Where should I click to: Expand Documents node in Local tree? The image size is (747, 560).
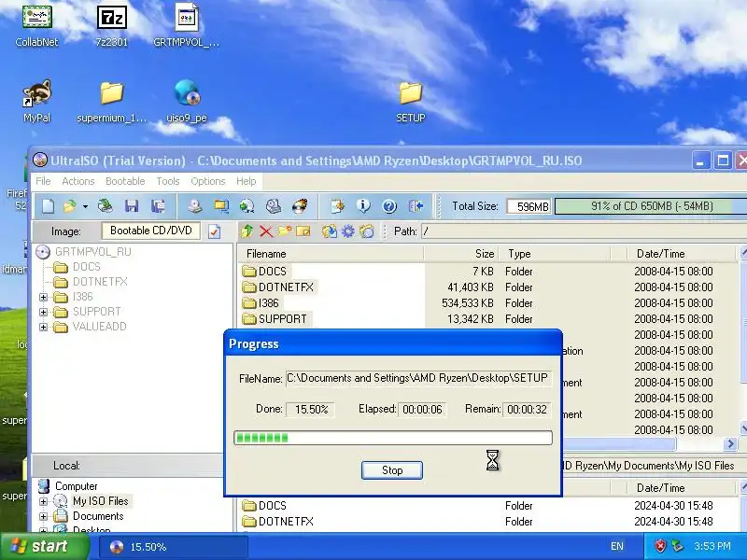click(x=43, y=517)
